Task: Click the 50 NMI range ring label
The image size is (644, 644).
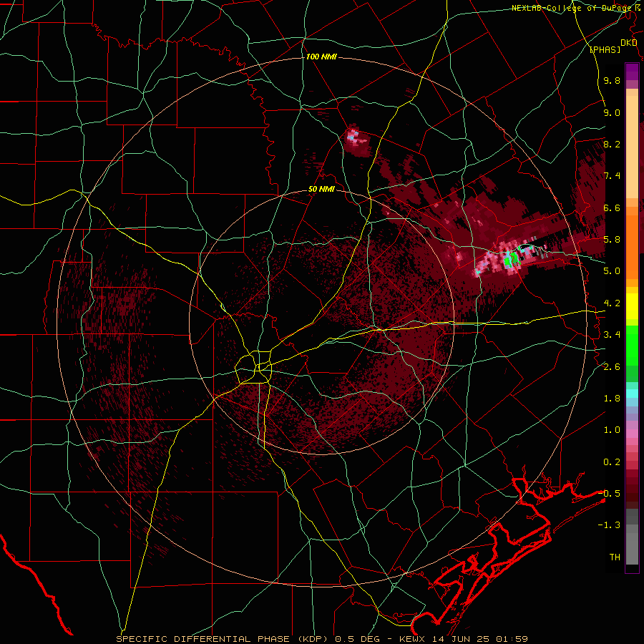Action: pyautogui.click(x=321, y=190)
